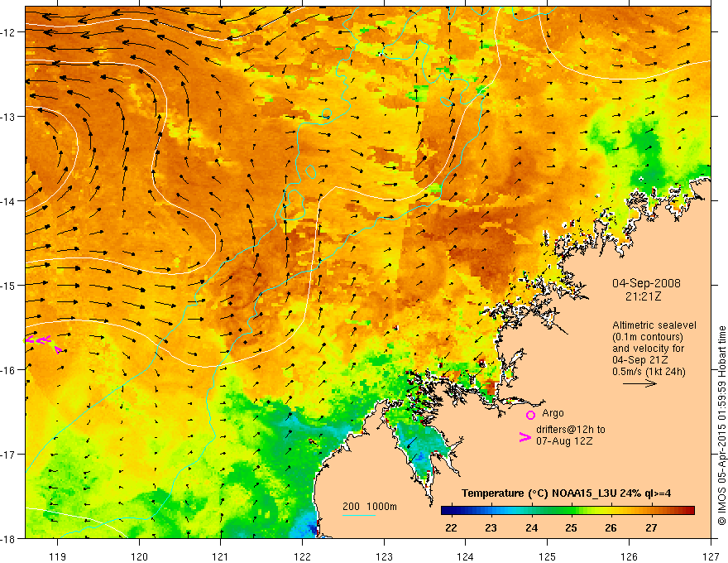Click the colorbar tick label 23
The width and height of the screenshot is (728, 563).
pos(491,528)
